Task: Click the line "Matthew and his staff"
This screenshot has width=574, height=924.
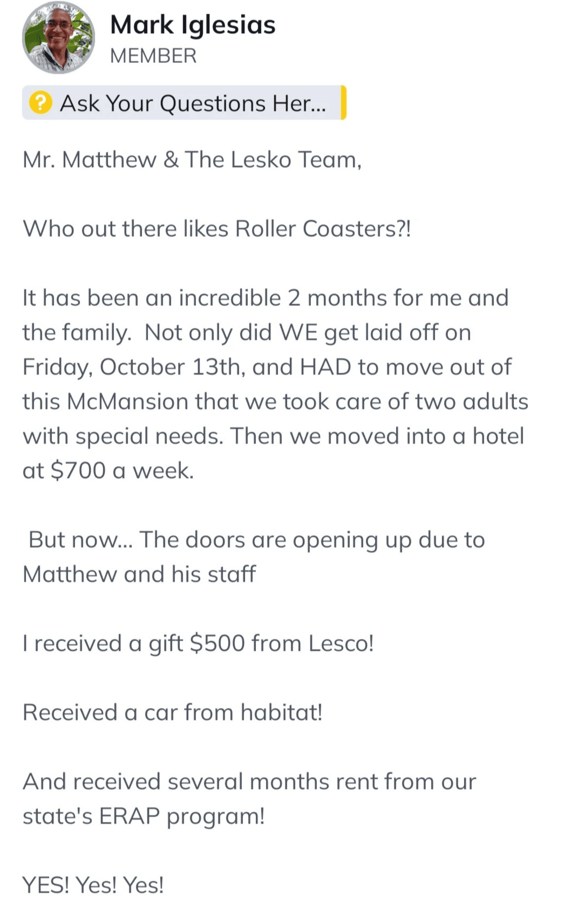Action: [x=139, y=574]
